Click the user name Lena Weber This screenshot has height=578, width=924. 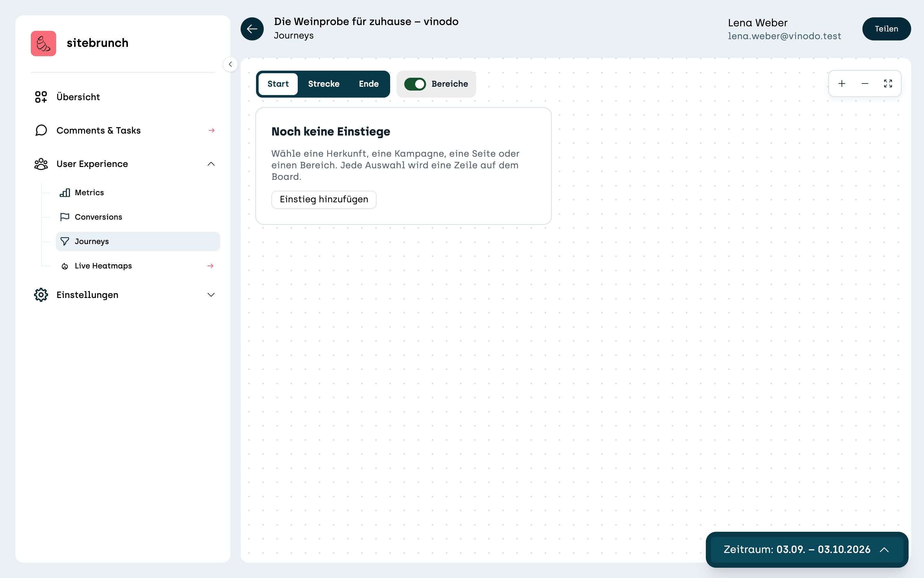click(757, 23)
